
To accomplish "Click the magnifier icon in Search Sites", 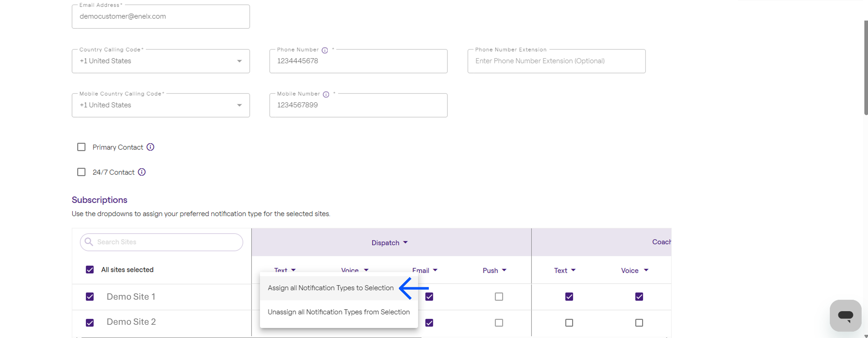I will pyautogui.click(x=89, y=242).
